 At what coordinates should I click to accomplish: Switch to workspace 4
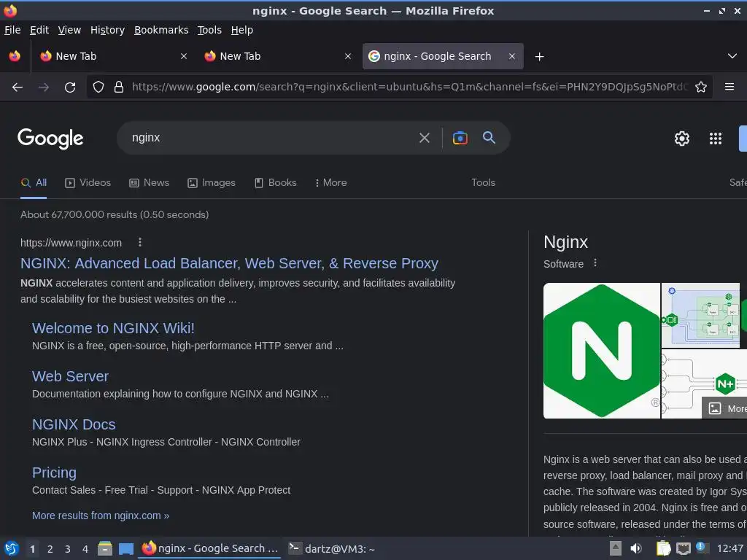[85, 548]
